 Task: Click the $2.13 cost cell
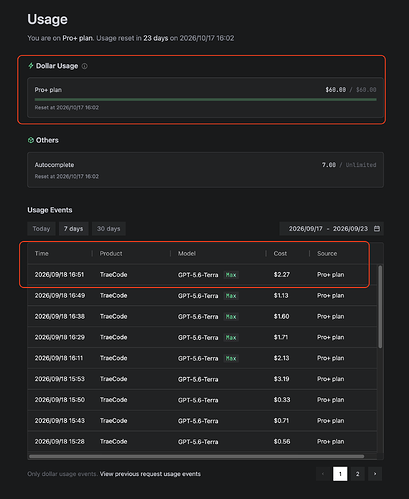click(281, 358)
